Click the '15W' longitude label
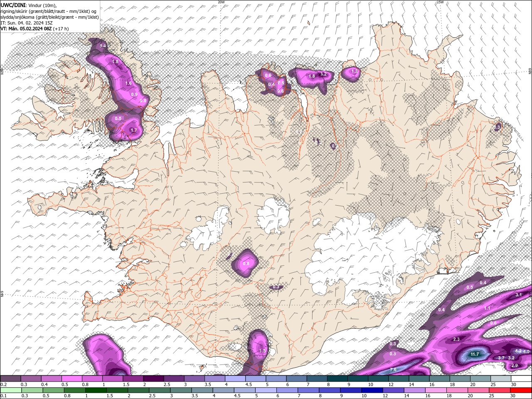Viewport: 532px width, 399px height. (440, 2)
